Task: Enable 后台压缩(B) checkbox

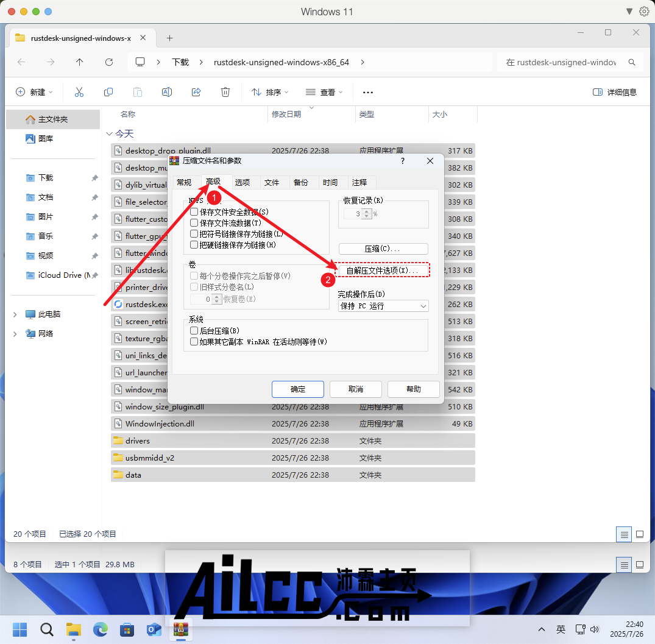Action: point(194,331)
